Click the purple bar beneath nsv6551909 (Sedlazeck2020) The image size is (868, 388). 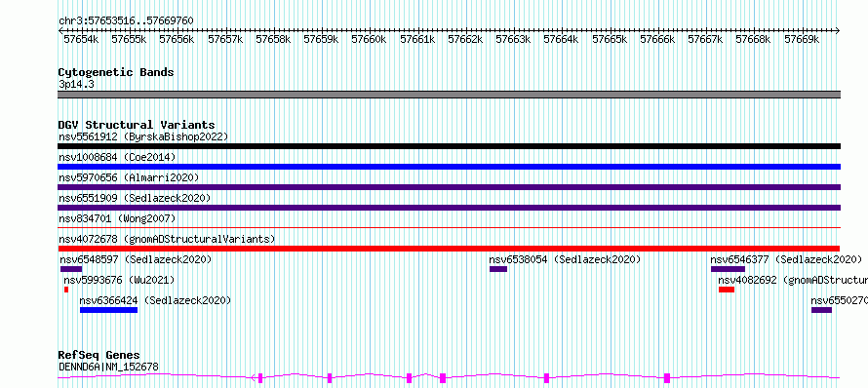[449, 208]
